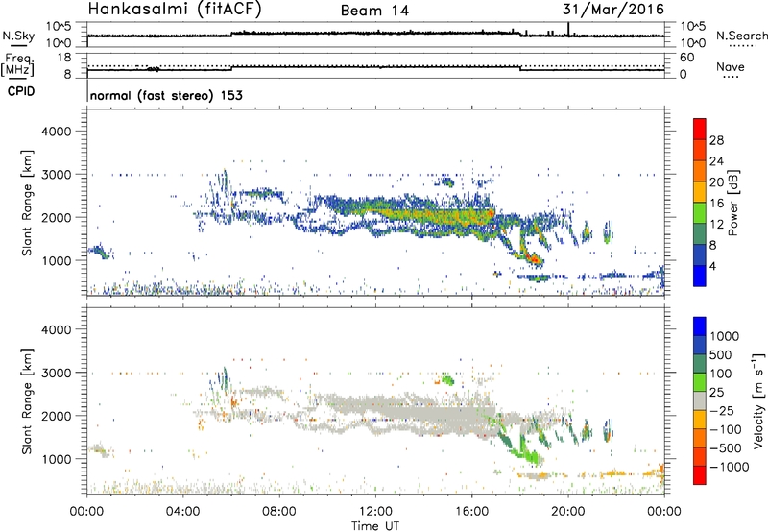Click the '60' right axis value of Nave
Image resolution: width=768 pixels, height=532 pixels.
point(687,58)
